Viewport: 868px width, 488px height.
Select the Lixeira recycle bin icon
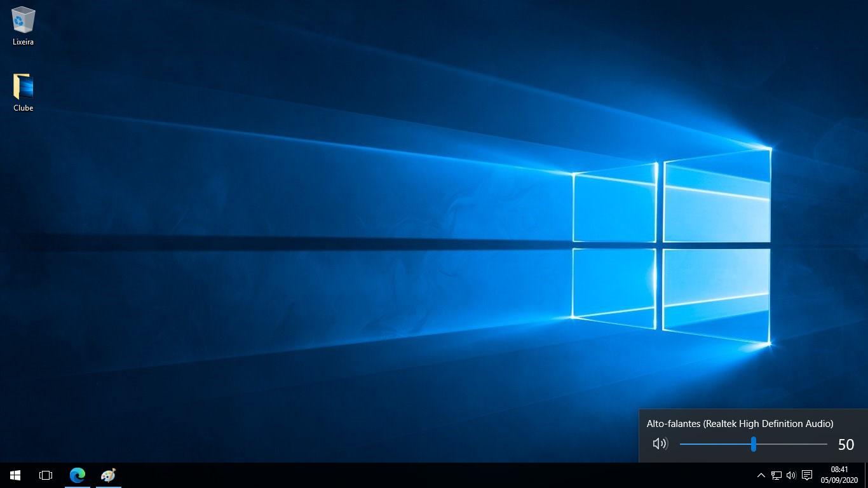[23, 20]
